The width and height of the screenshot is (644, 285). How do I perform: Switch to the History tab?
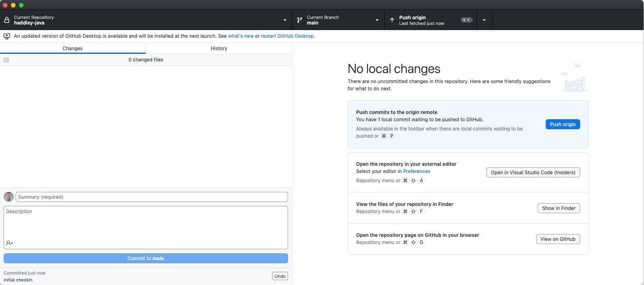click(x=219, y=49)
